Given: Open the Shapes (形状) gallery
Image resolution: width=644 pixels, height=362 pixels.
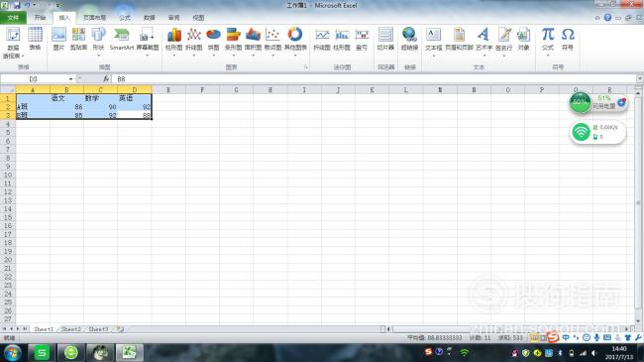Looking at the screenshot, I should point(98,41).
